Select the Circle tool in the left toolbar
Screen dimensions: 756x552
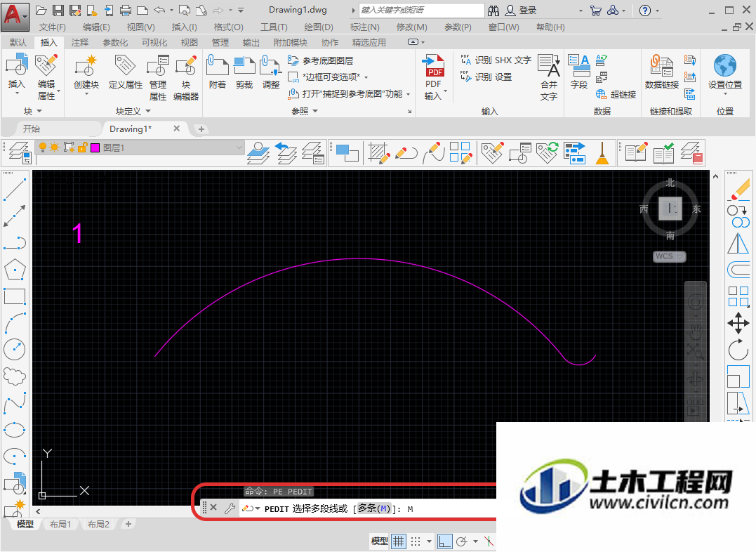pos(15,349)
